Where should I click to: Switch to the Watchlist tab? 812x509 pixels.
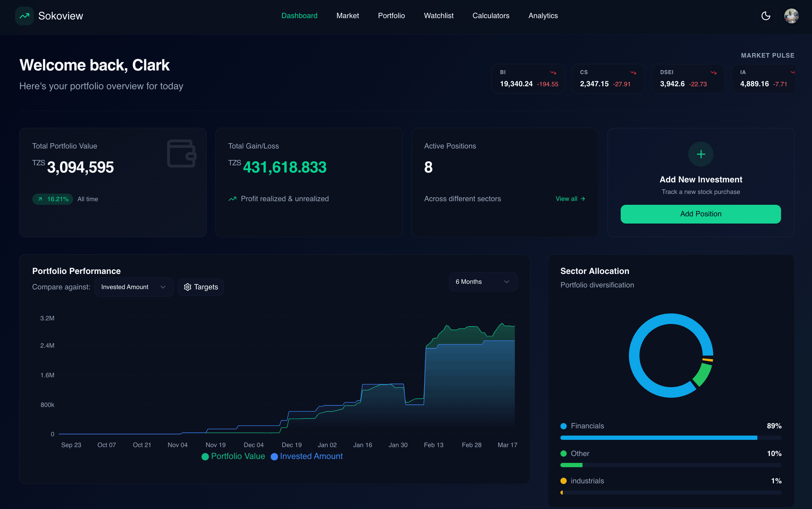pos(439,15)
